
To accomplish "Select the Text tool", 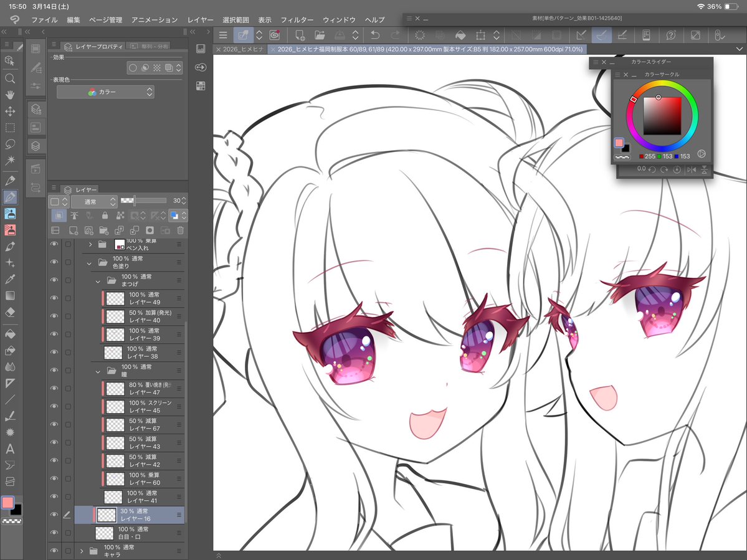I will coord(10,449).
